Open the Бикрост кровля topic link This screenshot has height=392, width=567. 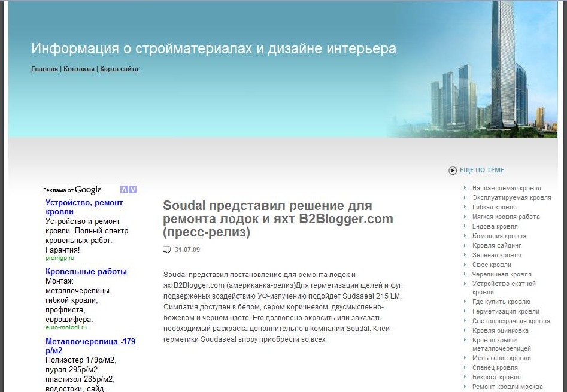(x=496, y=377)
